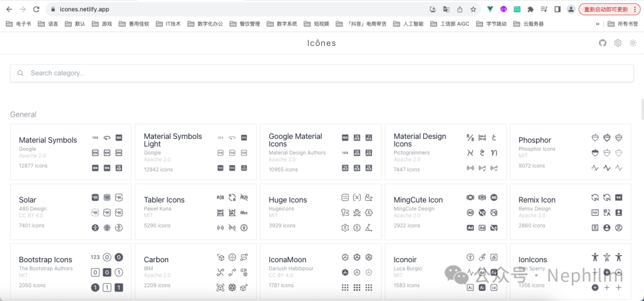Click "12877 icons" count text
Viewport: 644px width, 301px height.
click(33, 166)
